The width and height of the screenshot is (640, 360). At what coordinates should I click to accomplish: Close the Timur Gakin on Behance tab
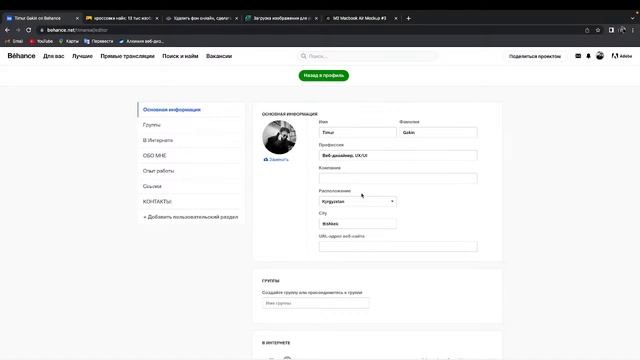coord(77,18)
